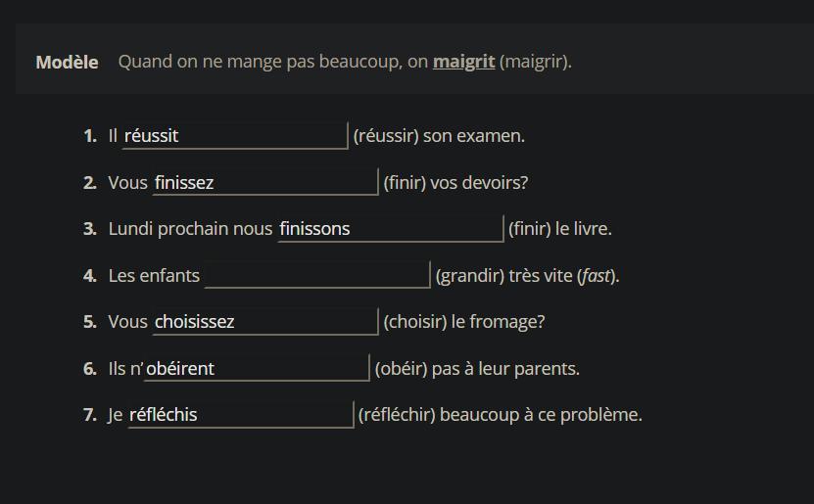Click the "(obéir)" verb hint
The width and height of the screenshot is (814, 504).
(x=402, y=369)
